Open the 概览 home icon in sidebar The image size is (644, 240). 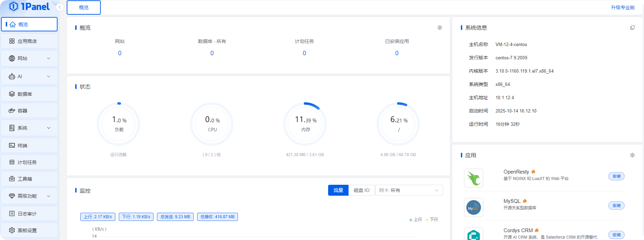point(13,25)
